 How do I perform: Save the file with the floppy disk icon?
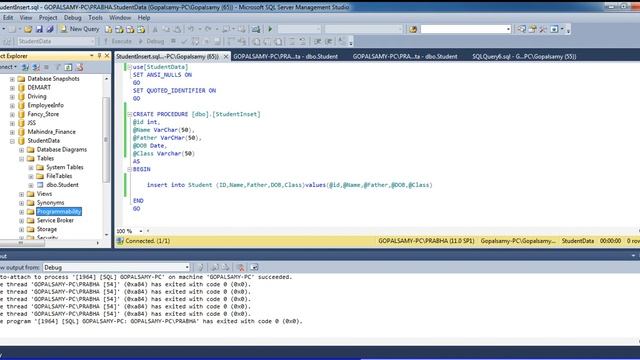click(x=39, y=29)
